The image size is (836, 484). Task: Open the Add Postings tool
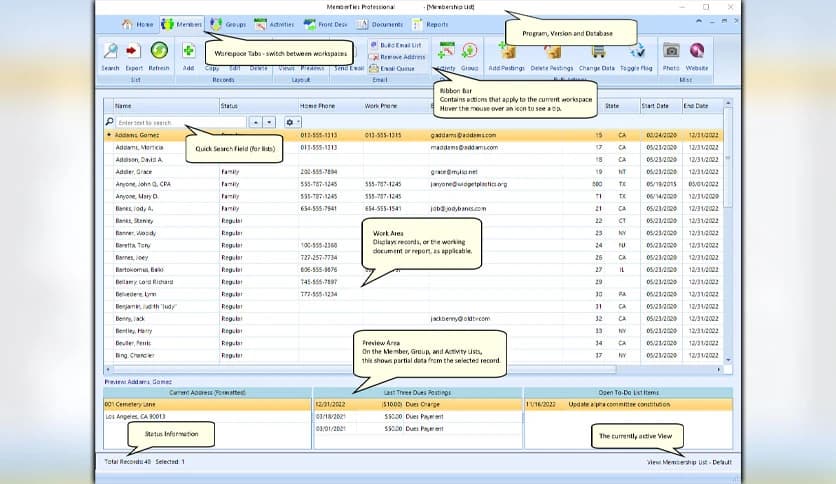point(507,51)
